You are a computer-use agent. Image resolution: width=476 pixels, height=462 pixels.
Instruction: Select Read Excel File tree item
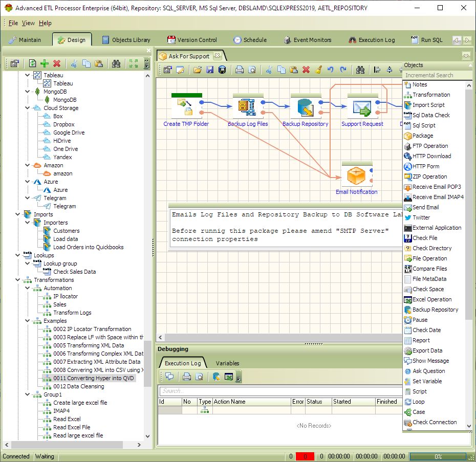(72, 427)
